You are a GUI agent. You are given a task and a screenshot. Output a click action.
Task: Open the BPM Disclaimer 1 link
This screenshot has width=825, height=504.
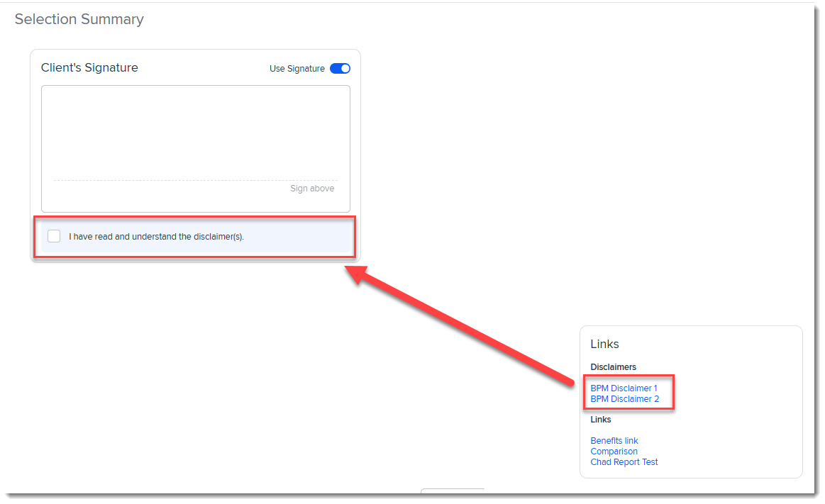[624, 388]
